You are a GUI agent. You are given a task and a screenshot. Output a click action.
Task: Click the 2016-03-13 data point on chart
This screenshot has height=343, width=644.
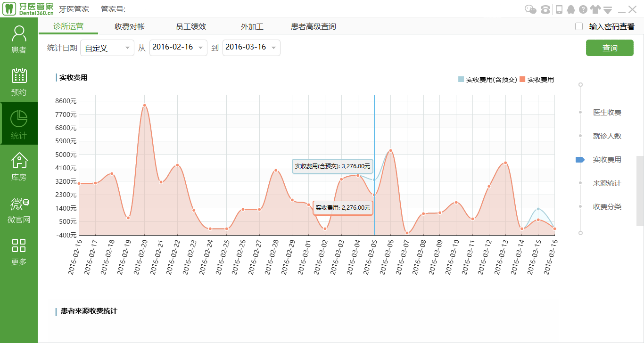click(x=505, y=163)
